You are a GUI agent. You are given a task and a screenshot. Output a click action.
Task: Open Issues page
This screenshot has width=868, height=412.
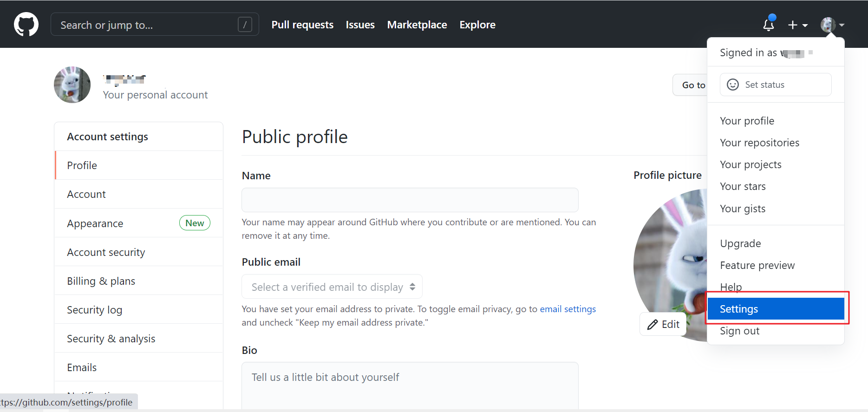[x=360, y=25]
